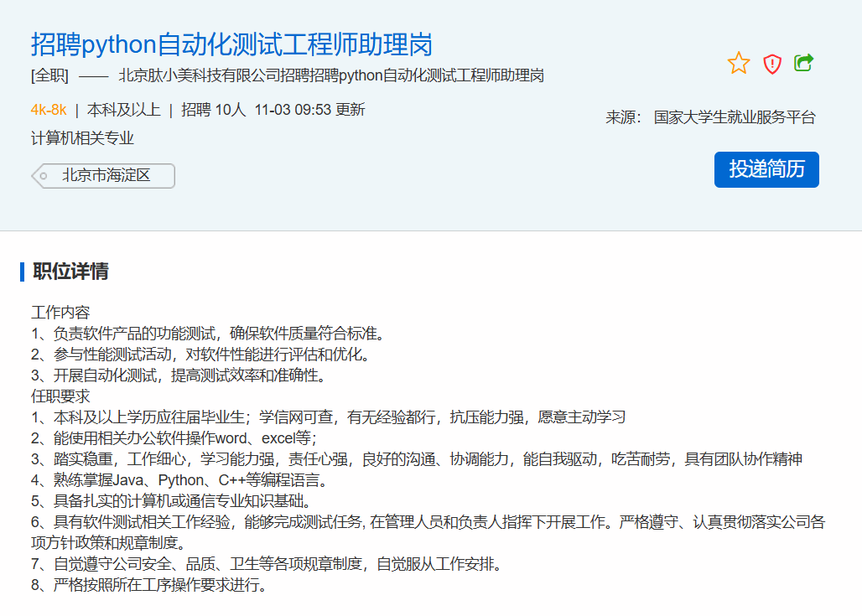This screenshot has width=862, height=616.
Task: Click the requirement line mentioning word、excel
Action: pos(174,437)
